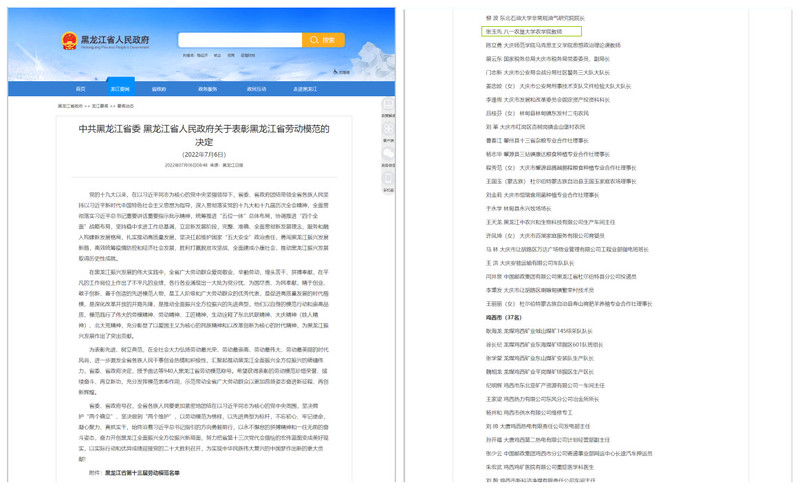799x489 pixels.
Task: Click the row starting with 刘金莉
Action: (542, 195)
